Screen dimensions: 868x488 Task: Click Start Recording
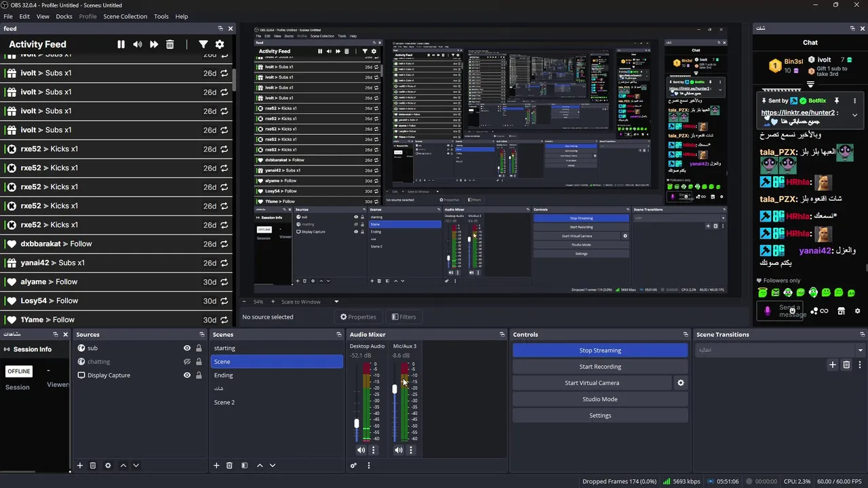coord(600,367)
